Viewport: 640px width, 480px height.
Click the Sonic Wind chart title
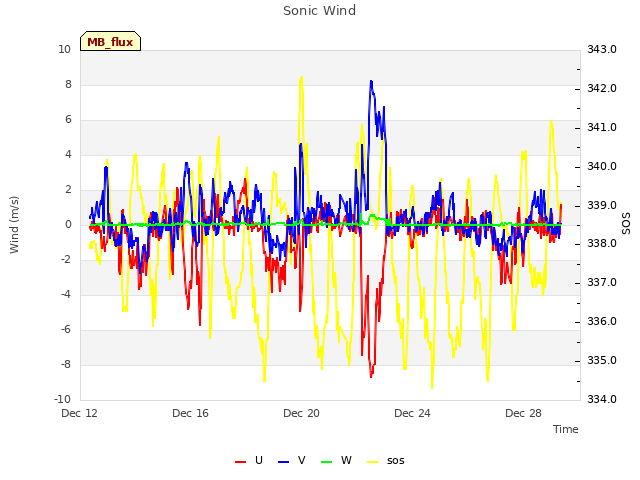(320, 11)
